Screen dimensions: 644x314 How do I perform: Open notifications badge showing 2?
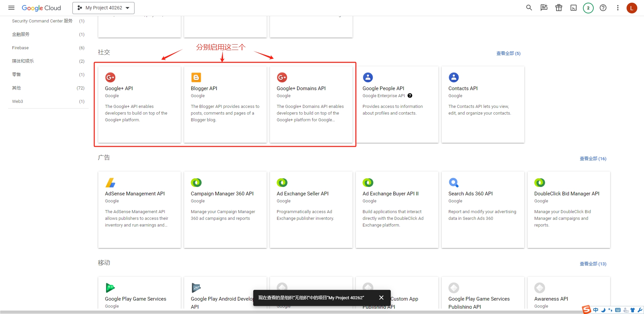(588, 8)
